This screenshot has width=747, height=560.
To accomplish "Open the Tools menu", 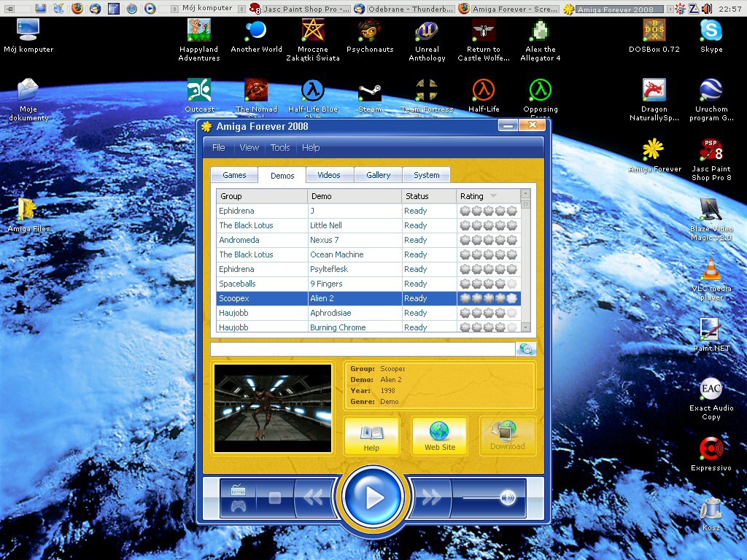I will pos(280,147).
